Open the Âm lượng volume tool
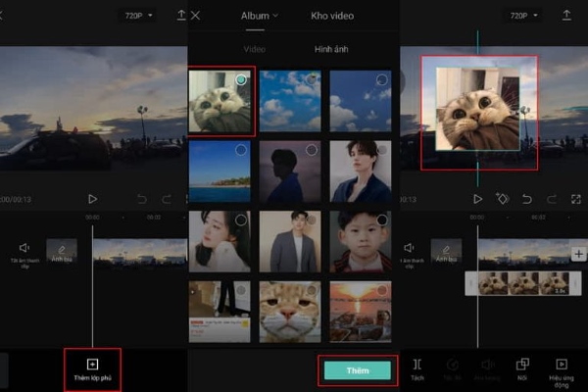 tap(487, 369)
